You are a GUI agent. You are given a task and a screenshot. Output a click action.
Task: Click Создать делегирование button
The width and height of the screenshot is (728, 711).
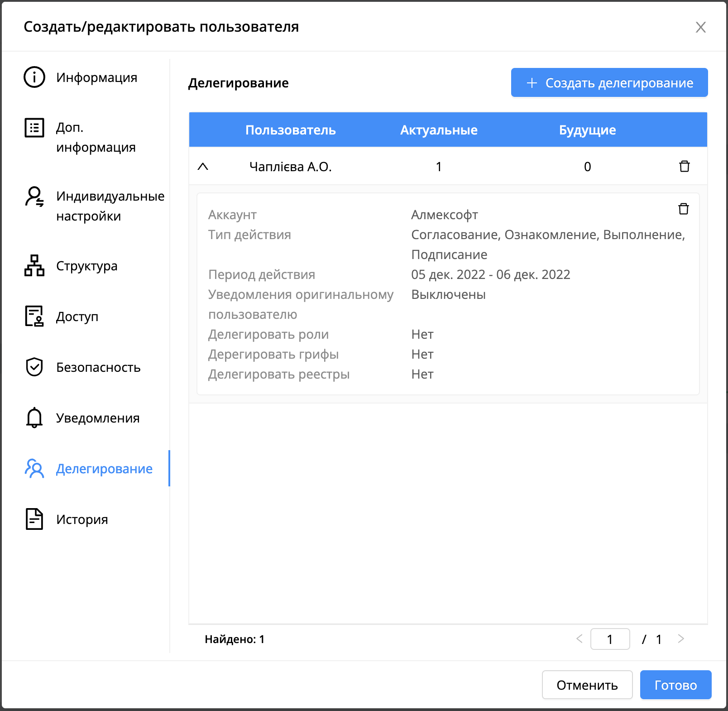point(609,82)
